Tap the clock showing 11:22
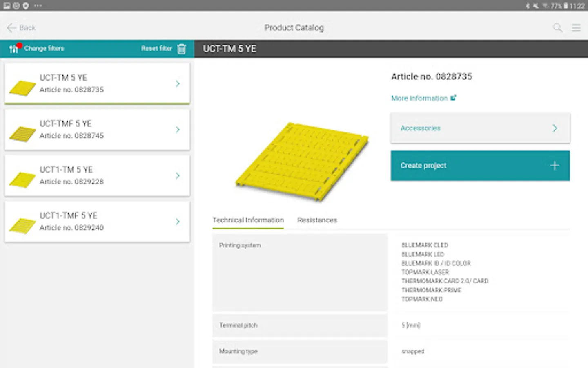 577,6
